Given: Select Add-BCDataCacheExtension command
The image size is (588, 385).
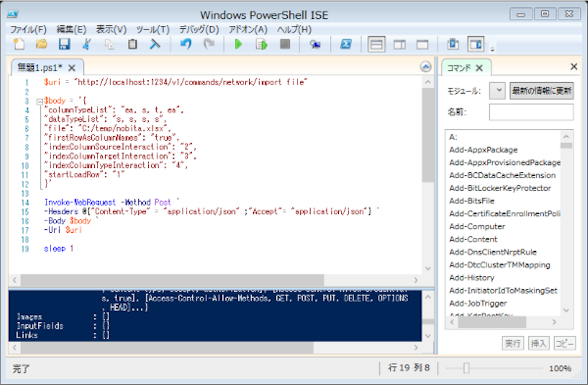Looking at the screenshot, I should 502,175.
